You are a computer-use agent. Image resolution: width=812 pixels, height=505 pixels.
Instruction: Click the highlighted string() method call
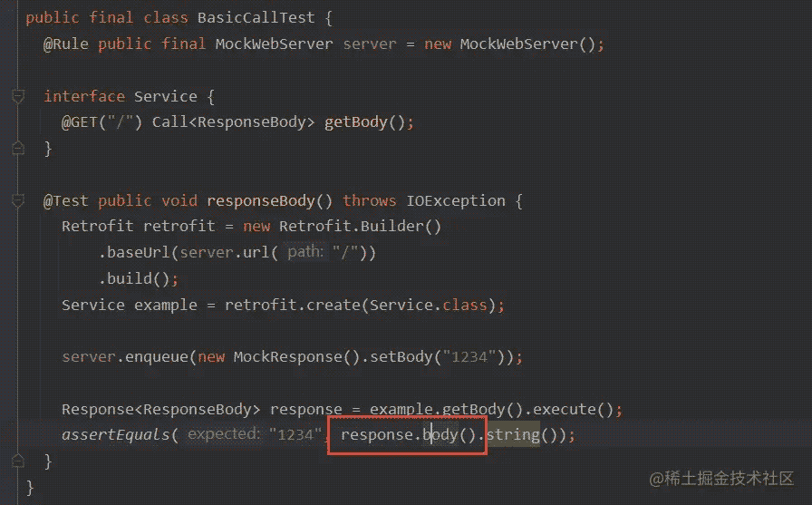coord(513,434)
